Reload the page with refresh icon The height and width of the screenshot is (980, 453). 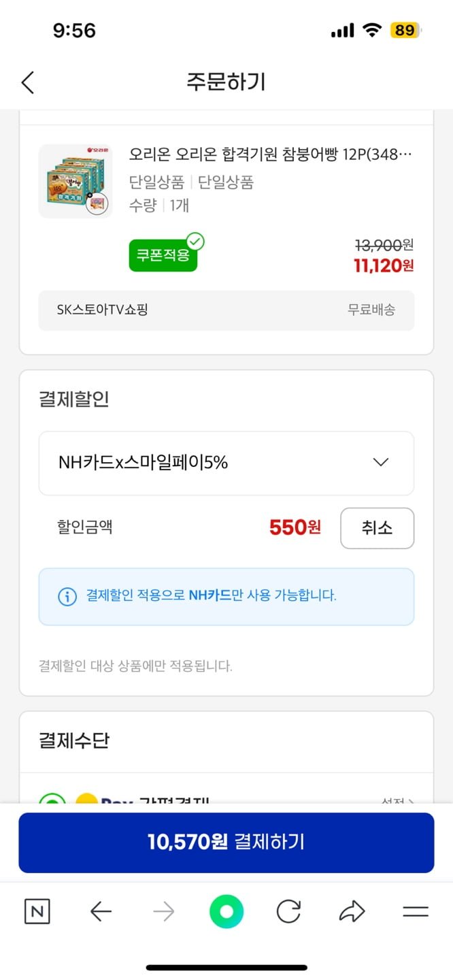click(289, 911)
